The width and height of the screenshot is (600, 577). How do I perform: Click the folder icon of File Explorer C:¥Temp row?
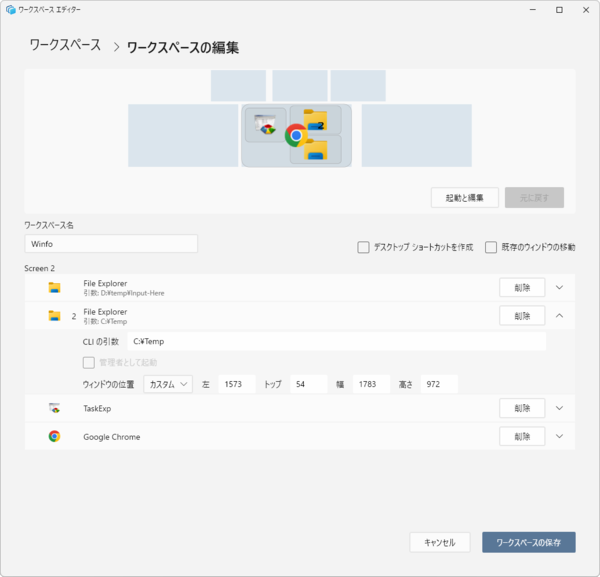(54, 316)
